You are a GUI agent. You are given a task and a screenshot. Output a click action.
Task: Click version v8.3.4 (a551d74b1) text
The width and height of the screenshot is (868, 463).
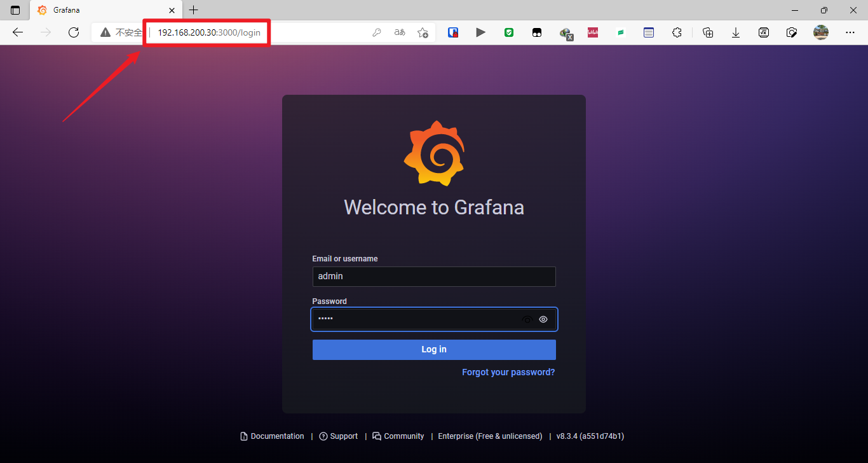590,436
